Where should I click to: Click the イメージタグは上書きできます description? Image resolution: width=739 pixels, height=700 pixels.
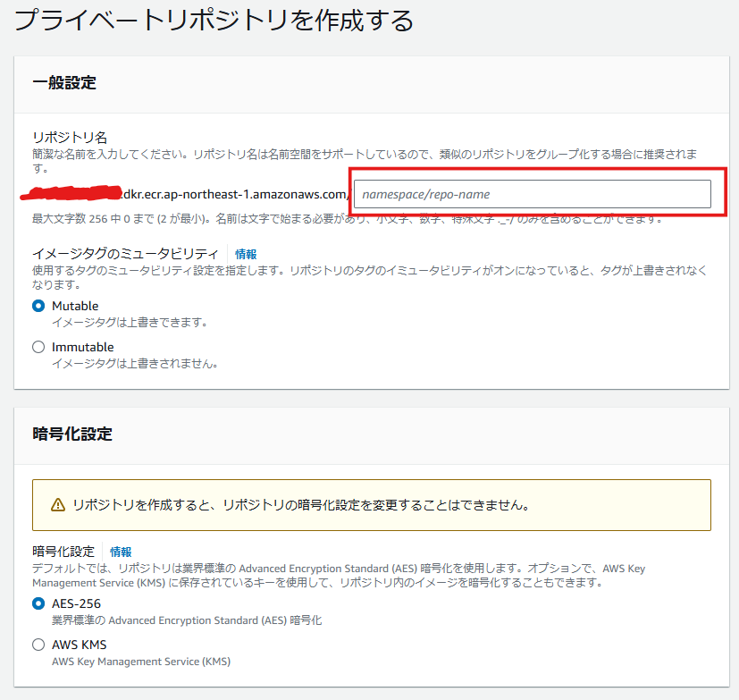pyautogui.click(x=130, y=323)
